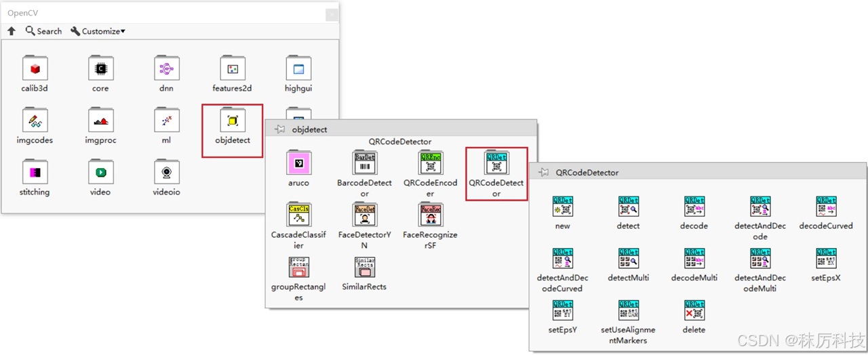The height and width of the screenshot is (355, 868).
Task: Open the CascadeClassifier subpalette
Action: click(x=298, y=215)
